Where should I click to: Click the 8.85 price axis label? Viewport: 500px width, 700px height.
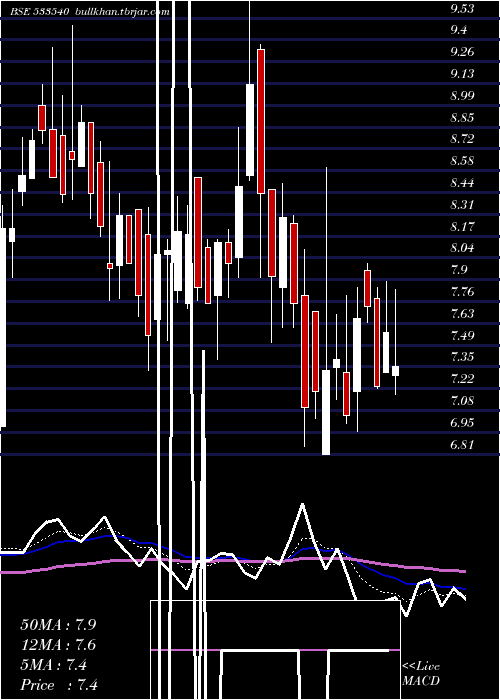click(x=462, y=117)
